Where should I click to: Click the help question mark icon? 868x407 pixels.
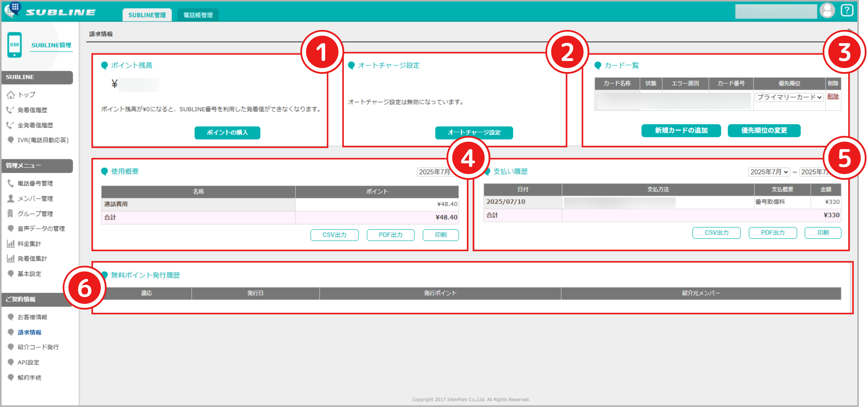(847, 10)
